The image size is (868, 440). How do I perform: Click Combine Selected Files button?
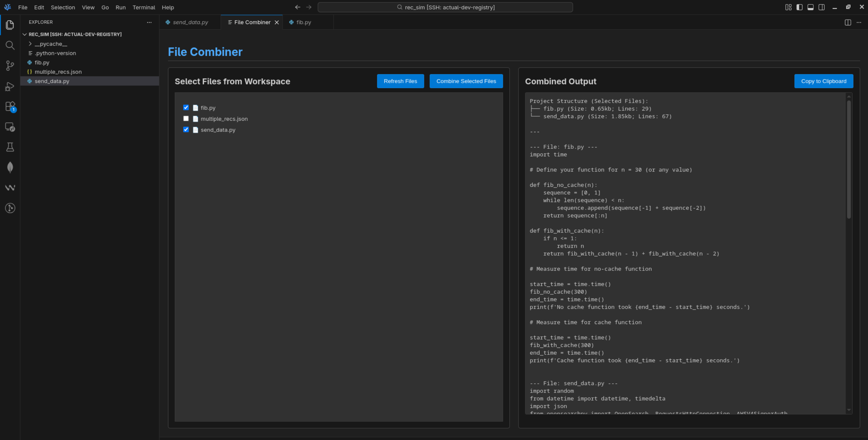(x=466, y=81)
